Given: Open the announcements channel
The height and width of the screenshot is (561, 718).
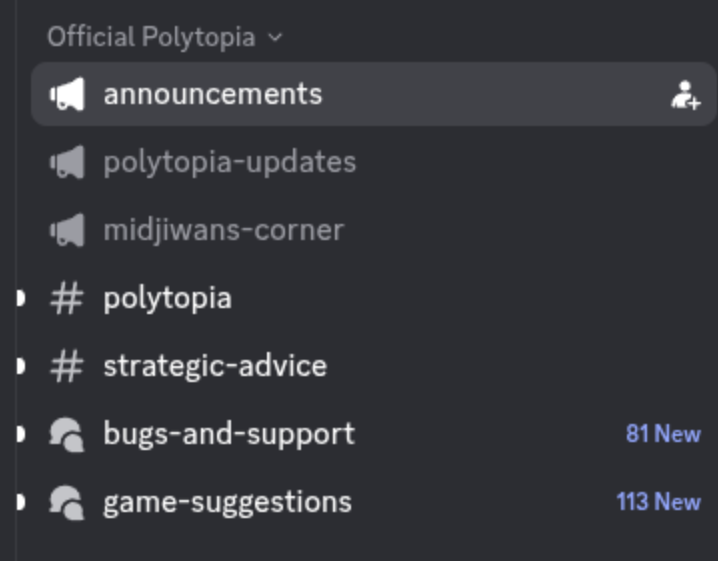Looking at the screenshot, I should pyautogui.click(x=213, y=95).
